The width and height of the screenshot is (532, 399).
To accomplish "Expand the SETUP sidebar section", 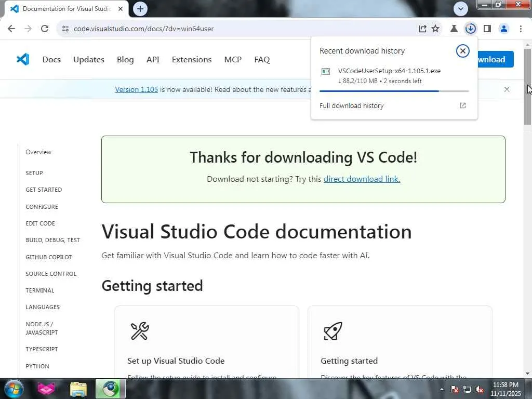I will coord(34,172).
